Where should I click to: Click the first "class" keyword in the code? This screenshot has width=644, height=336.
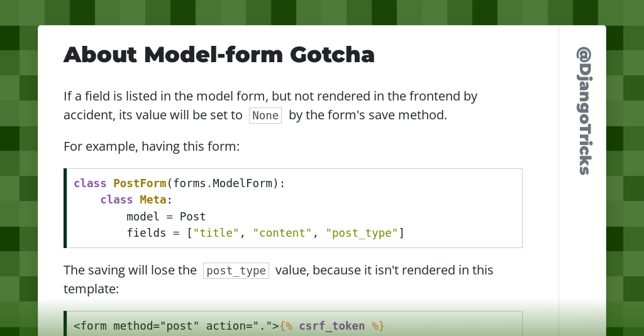pos(90,183)
